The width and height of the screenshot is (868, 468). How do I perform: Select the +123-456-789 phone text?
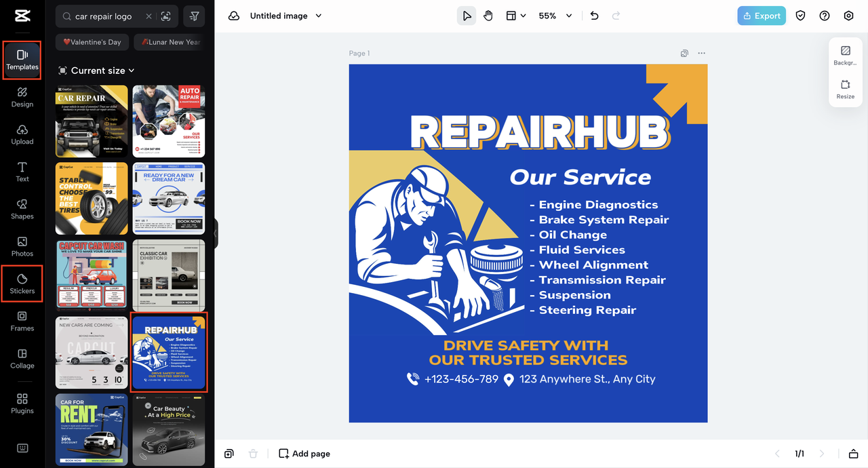click(461, 379)
